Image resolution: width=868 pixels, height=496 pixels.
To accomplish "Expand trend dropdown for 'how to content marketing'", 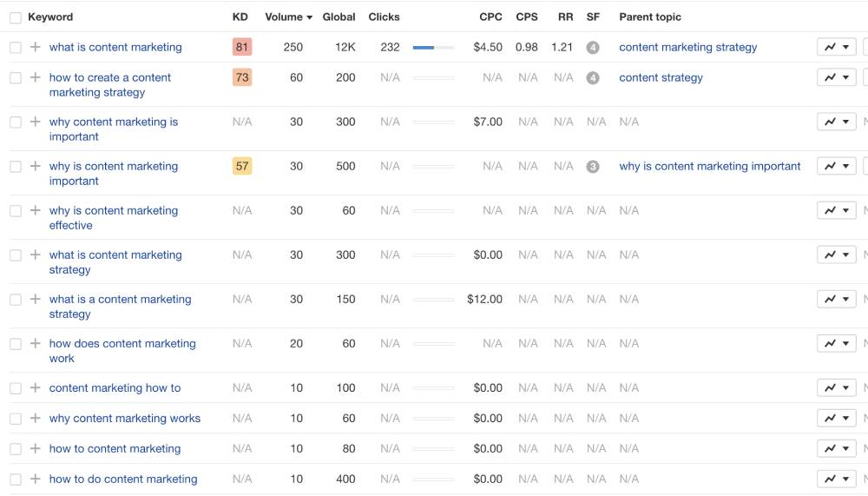I will (837, 449).
